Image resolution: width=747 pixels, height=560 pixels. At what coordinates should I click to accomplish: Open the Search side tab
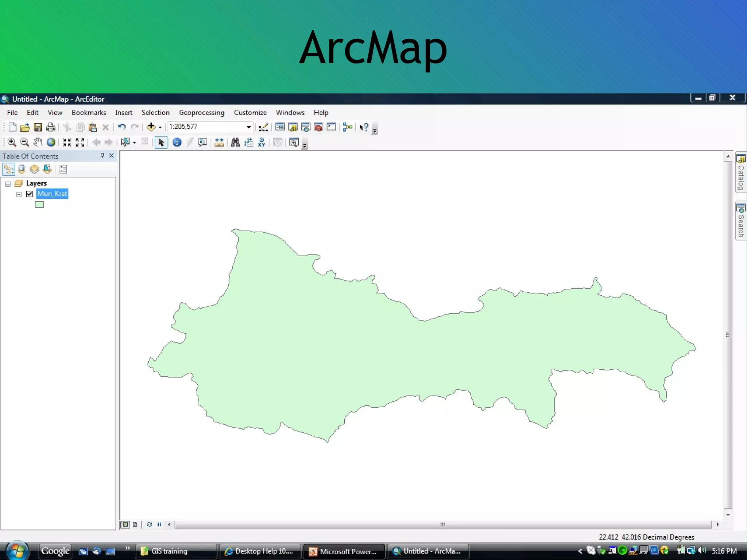(741, 221)
